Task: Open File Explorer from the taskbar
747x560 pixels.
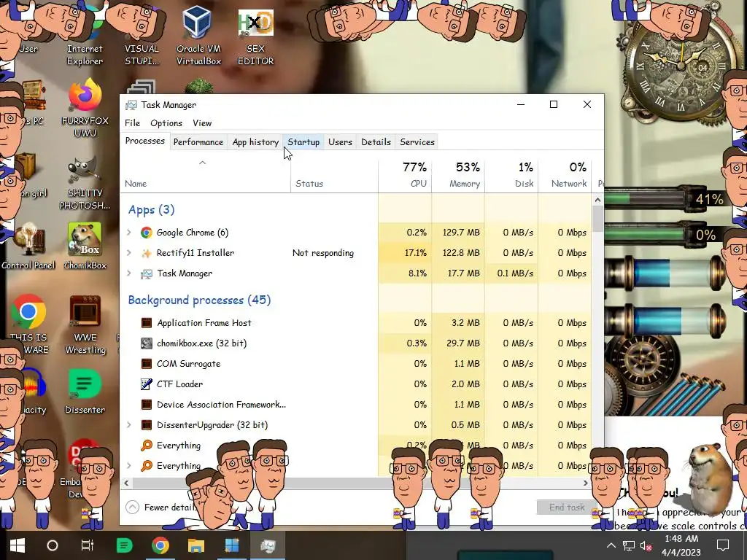Action: pos(196,545)
